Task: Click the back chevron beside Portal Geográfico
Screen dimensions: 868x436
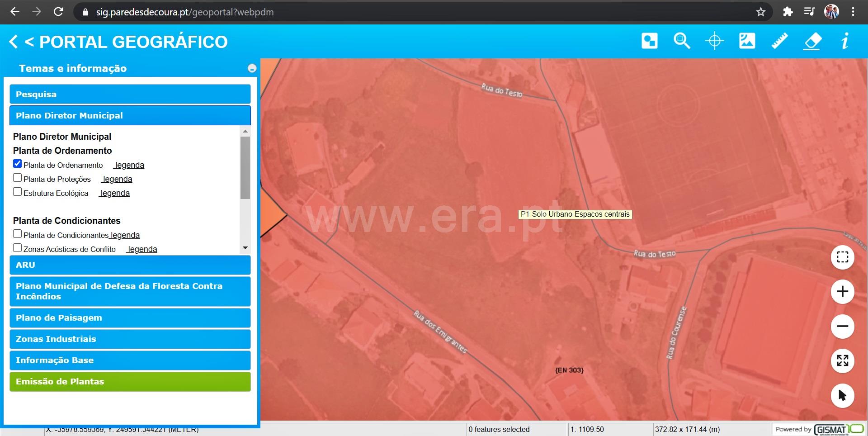Action: coord(14,42)
